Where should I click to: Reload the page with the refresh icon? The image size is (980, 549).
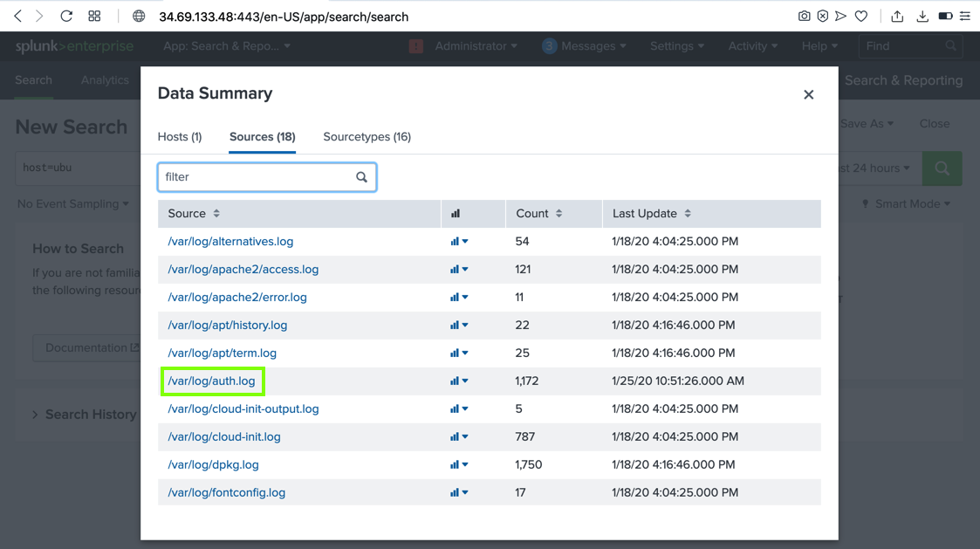pyautogui.click(x=66, y=17)
